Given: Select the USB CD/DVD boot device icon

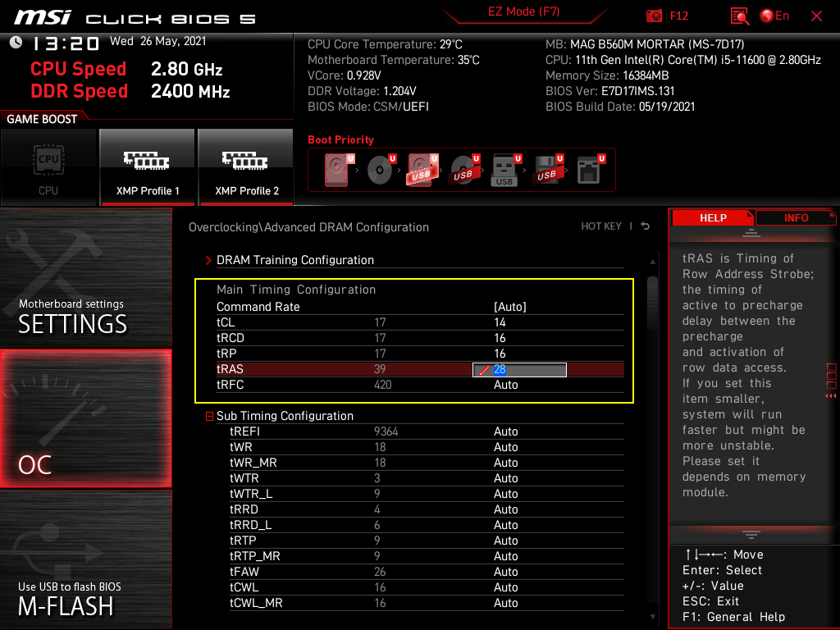Looking at the screenshot, I should point(464,170).
